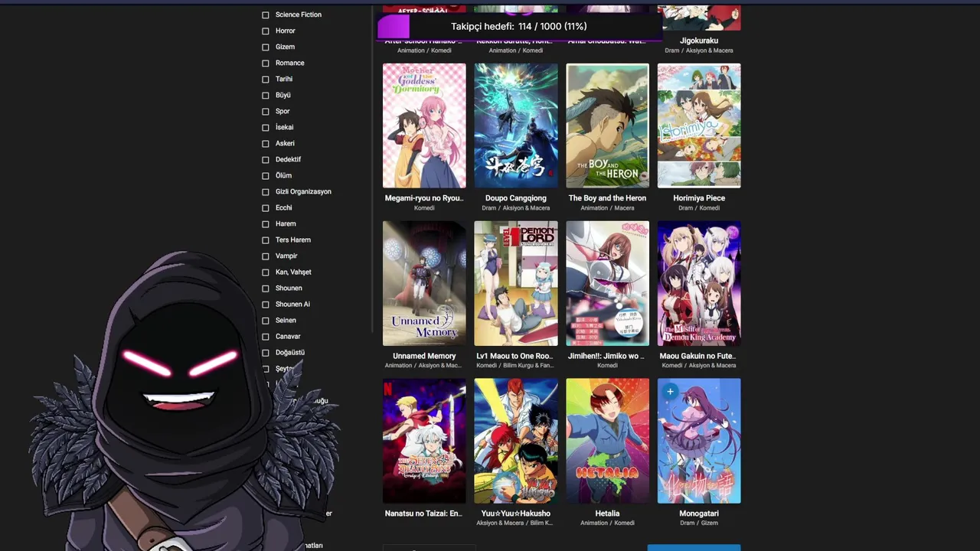Open the Megami-ryou no Ryoubo-kun poster
980x551 pixels.
(x=424, y=126)
